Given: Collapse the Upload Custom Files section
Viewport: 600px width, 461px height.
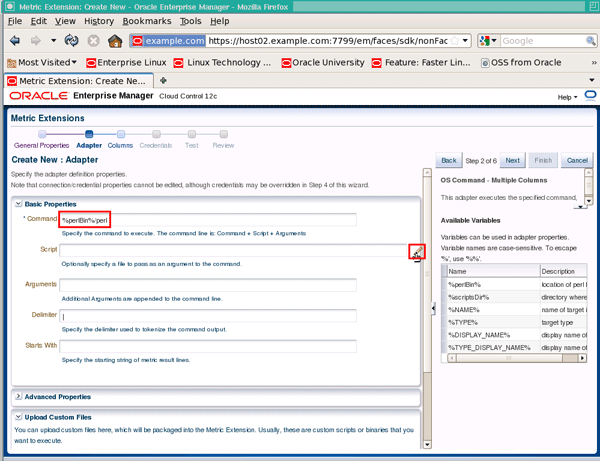Looking at the screenshot, I should 18,416.
